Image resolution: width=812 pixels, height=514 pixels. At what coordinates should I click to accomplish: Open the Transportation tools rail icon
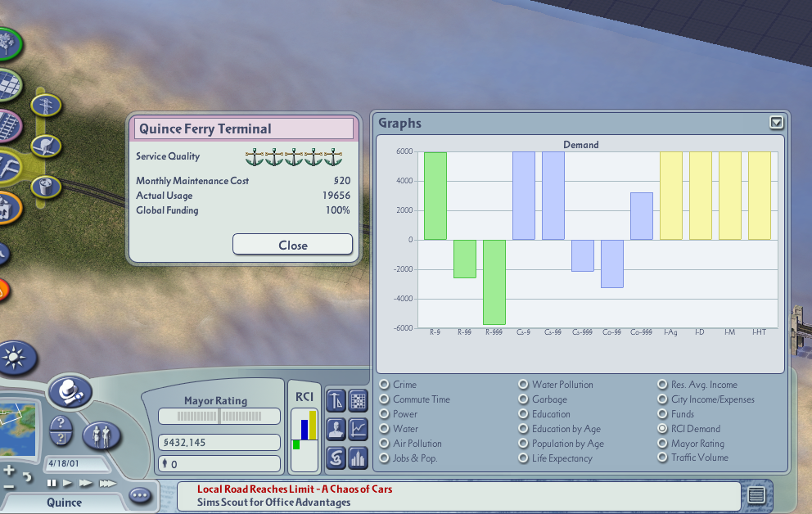click(7, 126)
